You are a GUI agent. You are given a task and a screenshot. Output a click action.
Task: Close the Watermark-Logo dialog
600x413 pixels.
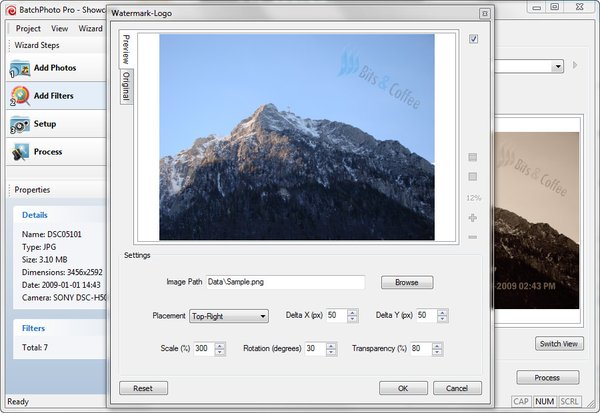485,14
